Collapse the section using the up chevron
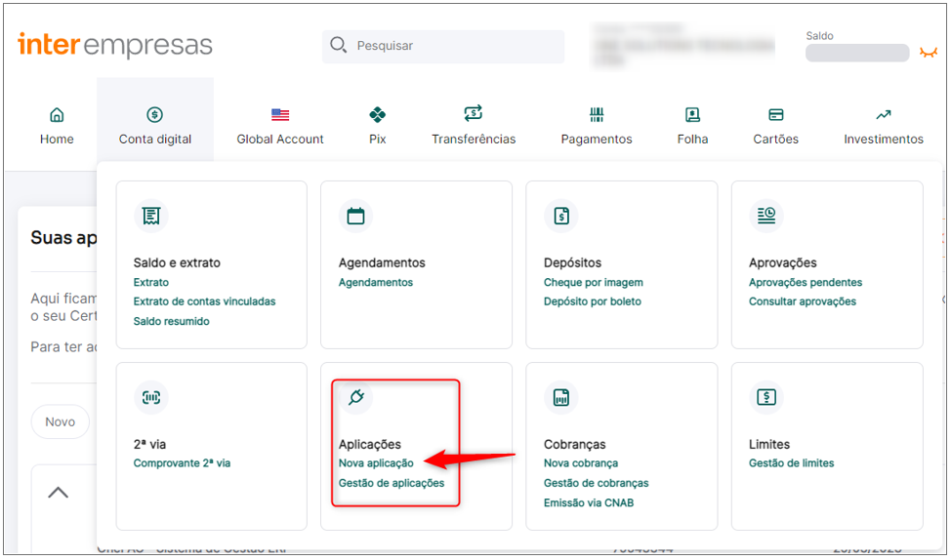Image resolution: width=951 pixels, height=560 pixels. pos(59,492)
